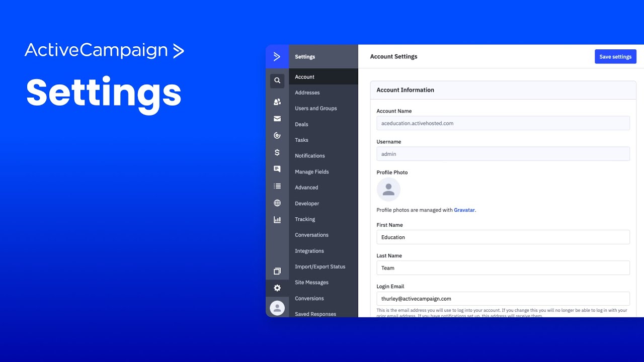
Task: Open Site Messages settings
Action: [x=324, y=283]
